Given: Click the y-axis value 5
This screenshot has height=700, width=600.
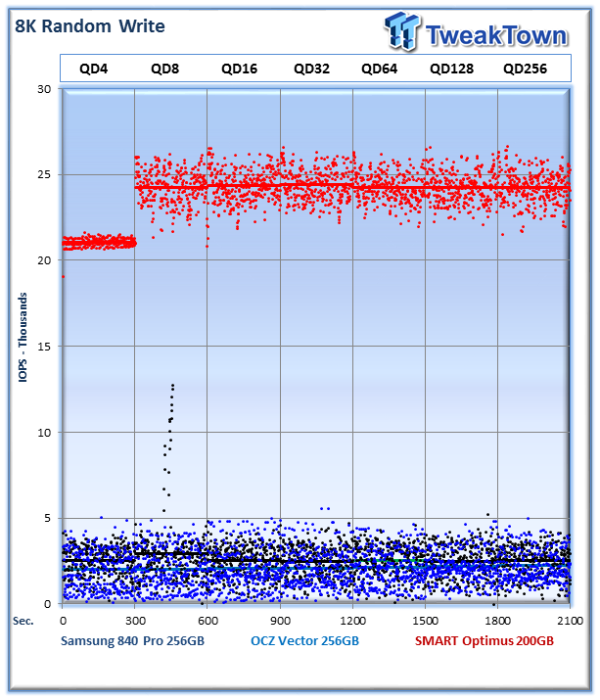Looking at the screenshot, I should [47, 518].
